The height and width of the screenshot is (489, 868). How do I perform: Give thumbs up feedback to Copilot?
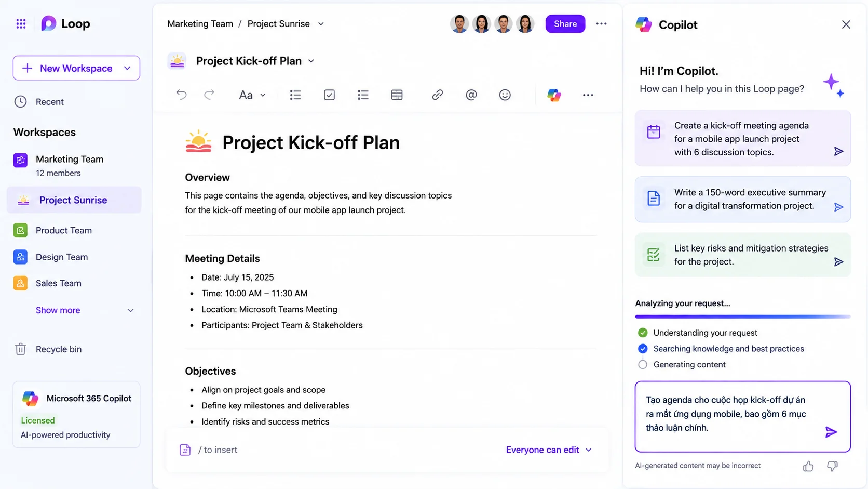point(808,466)
